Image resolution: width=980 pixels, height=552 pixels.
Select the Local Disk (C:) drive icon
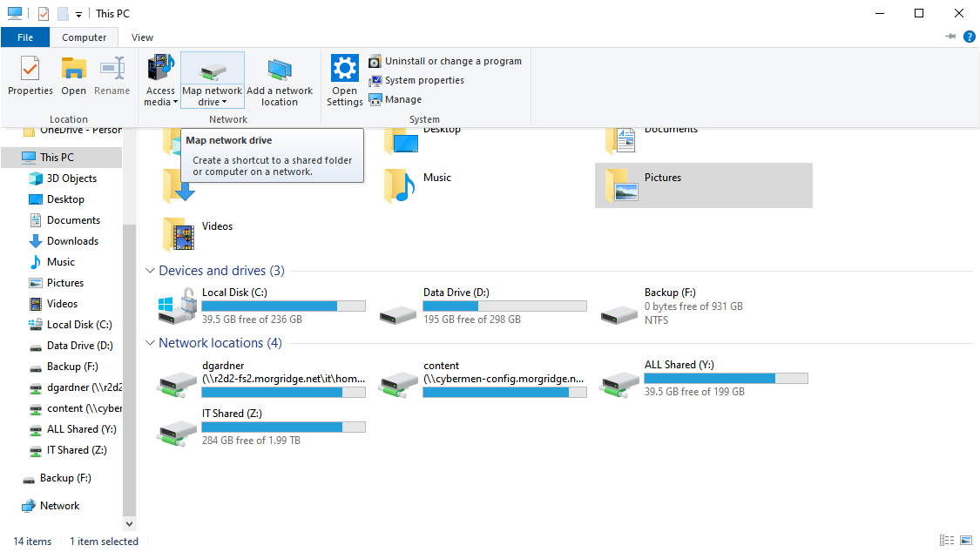(178, 306)
